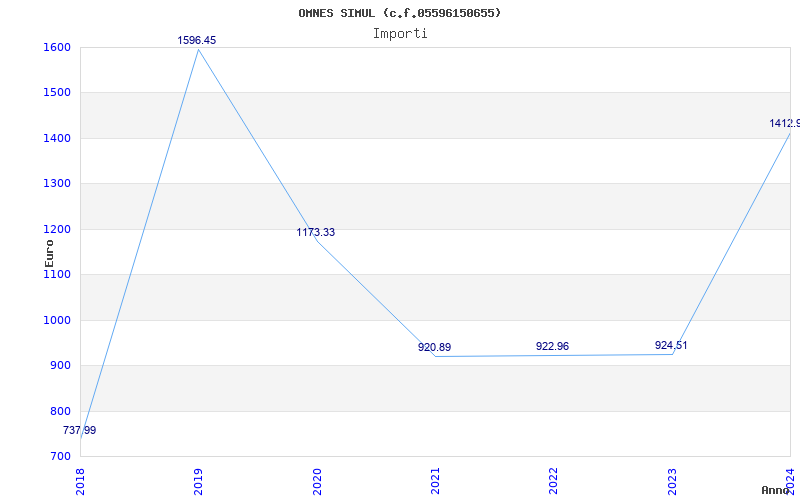Click the 1400 y-axis tick label
Image resolution: width=800 pixels, height=500 pixels.
57,138
